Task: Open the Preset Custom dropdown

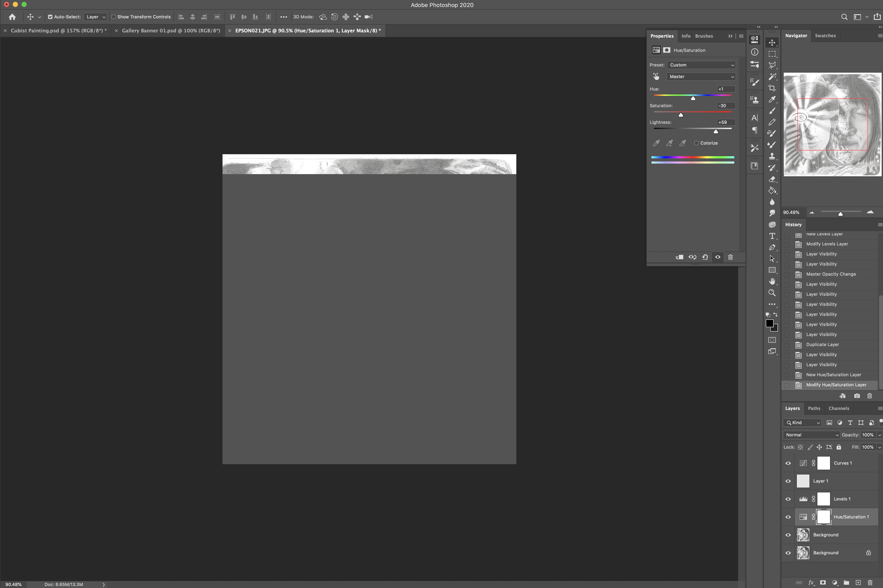Action: pos(701,65)
